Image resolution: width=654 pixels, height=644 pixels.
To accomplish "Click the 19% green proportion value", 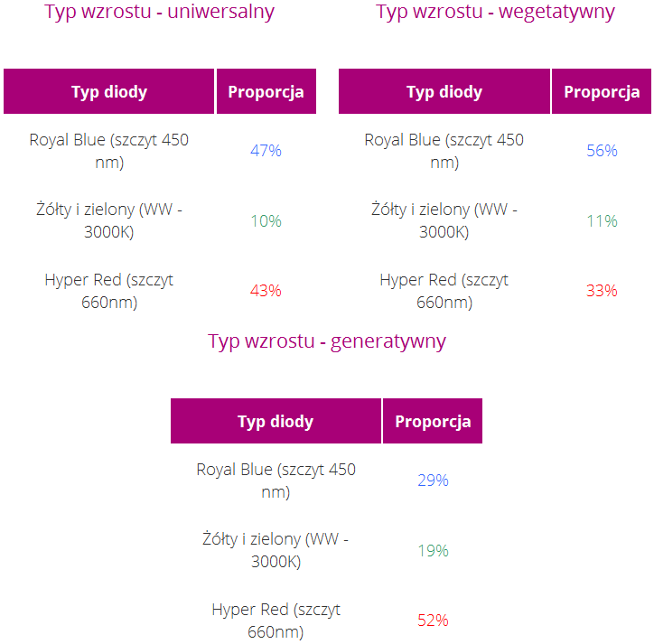I will pos(433,550).
